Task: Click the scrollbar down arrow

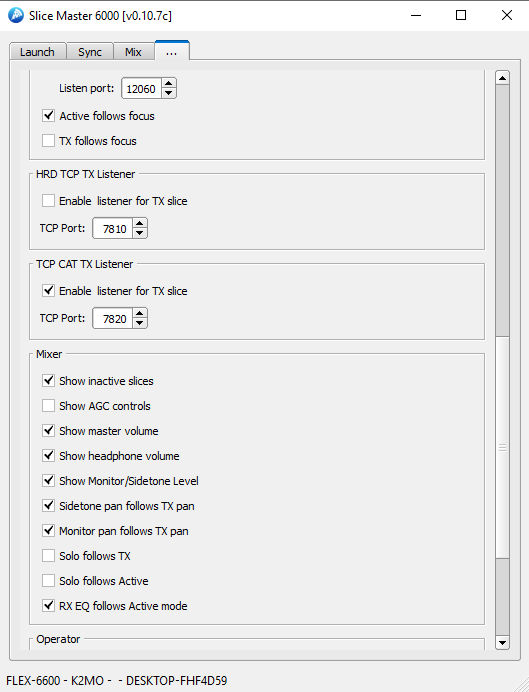Action: [x=502, y=642]
